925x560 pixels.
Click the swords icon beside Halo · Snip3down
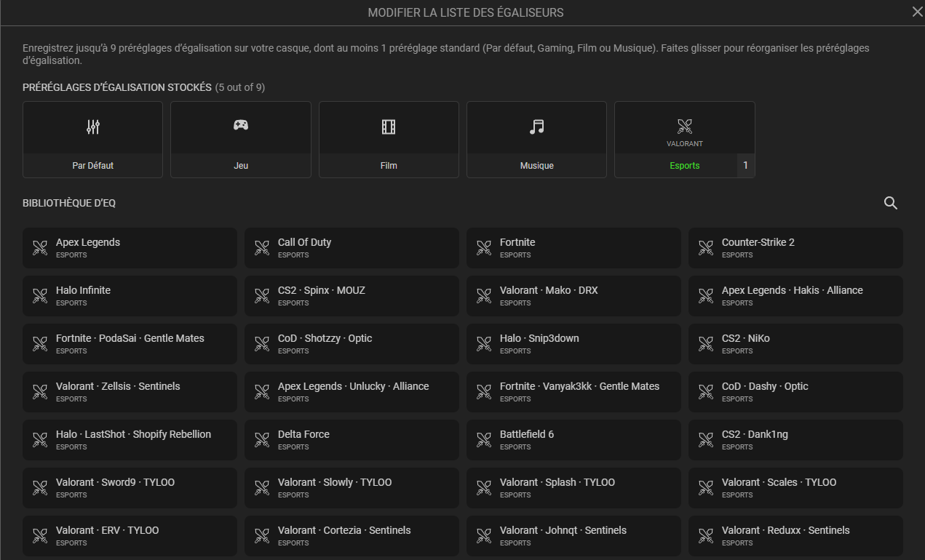(x=484, y=344)
